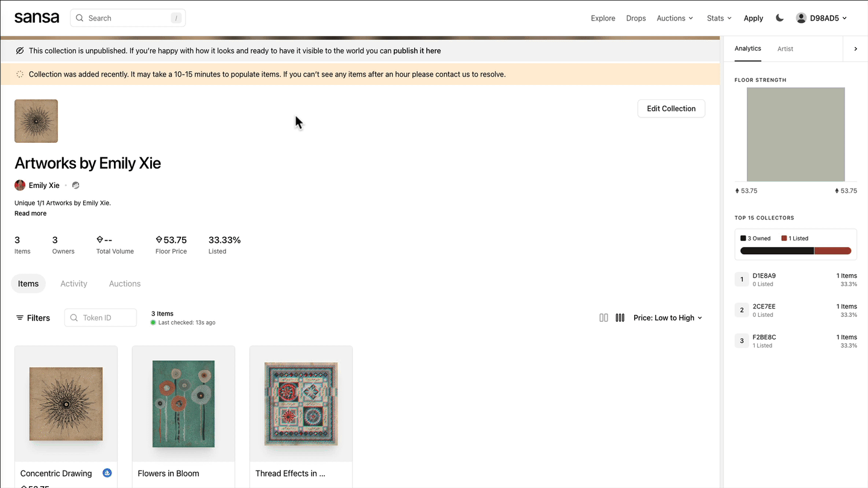Collapse the analytics sidebar arrow
This screenshot has width=868, height=488.
pos(855,49)
